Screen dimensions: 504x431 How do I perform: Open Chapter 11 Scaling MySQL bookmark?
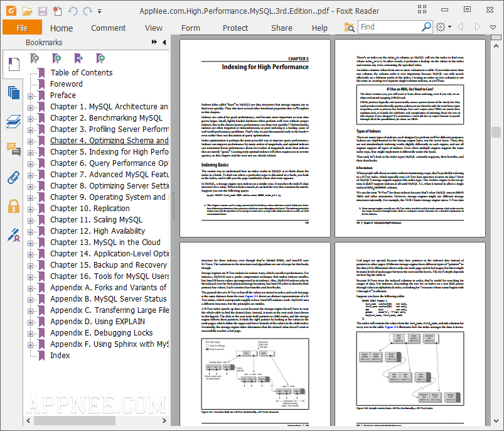click(x=96, y=220)
